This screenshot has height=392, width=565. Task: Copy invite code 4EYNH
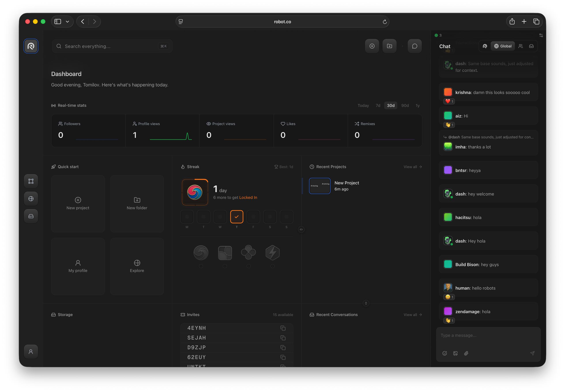pos(283,328)
